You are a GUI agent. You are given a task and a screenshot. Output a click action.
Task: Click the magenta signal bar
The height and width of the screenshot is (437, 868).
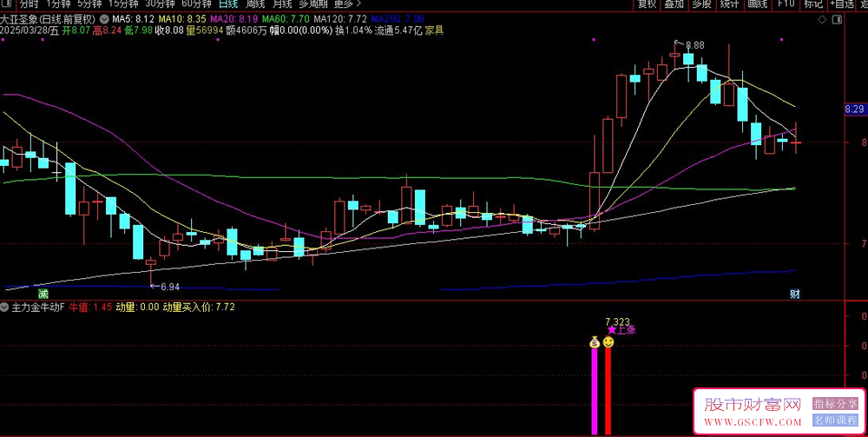pos(595,391)
